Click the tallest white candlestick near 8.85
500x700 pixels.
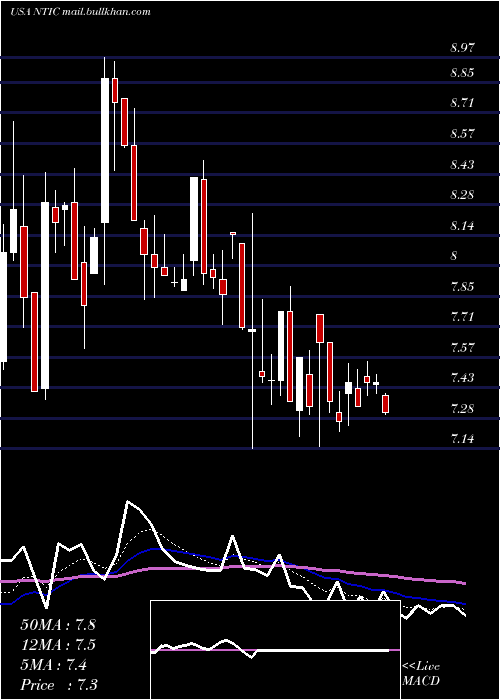tap(105, 150)
